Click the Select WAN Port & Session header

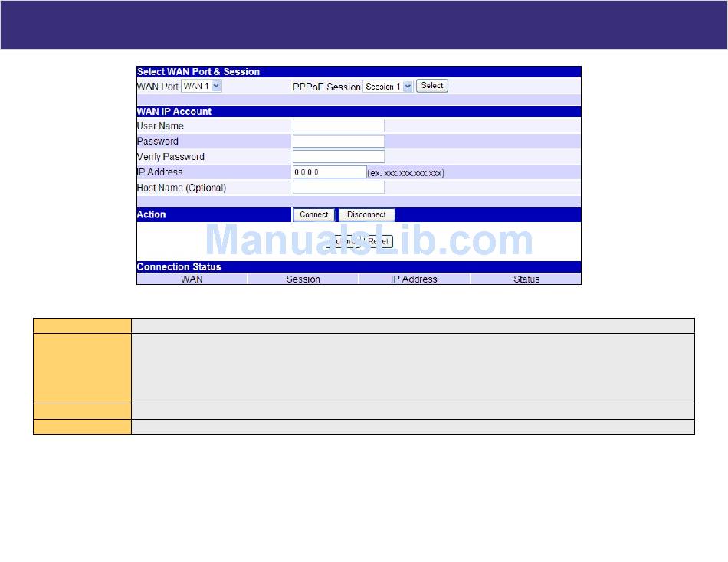(198, 72)
